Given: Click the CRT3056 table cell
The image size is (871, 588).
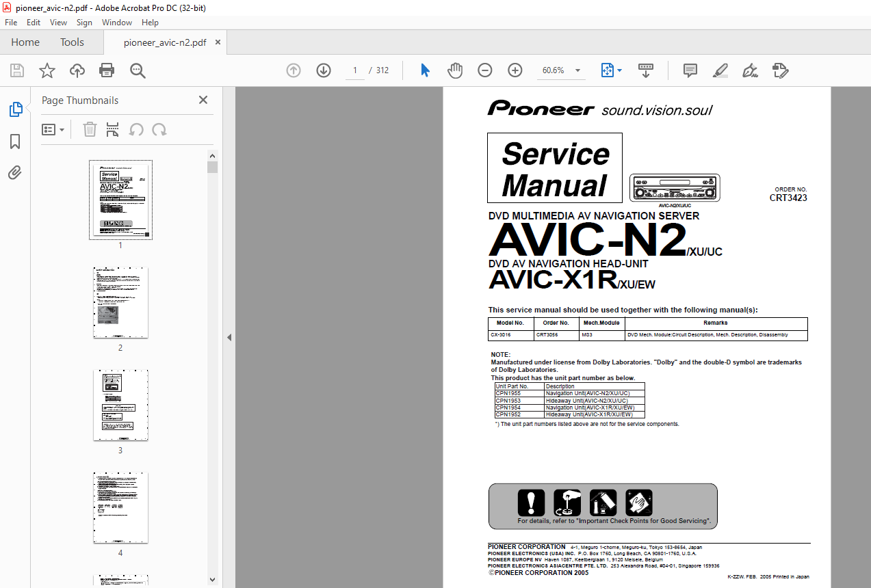Looking at the screenshot, I should [x=556, y=335].
